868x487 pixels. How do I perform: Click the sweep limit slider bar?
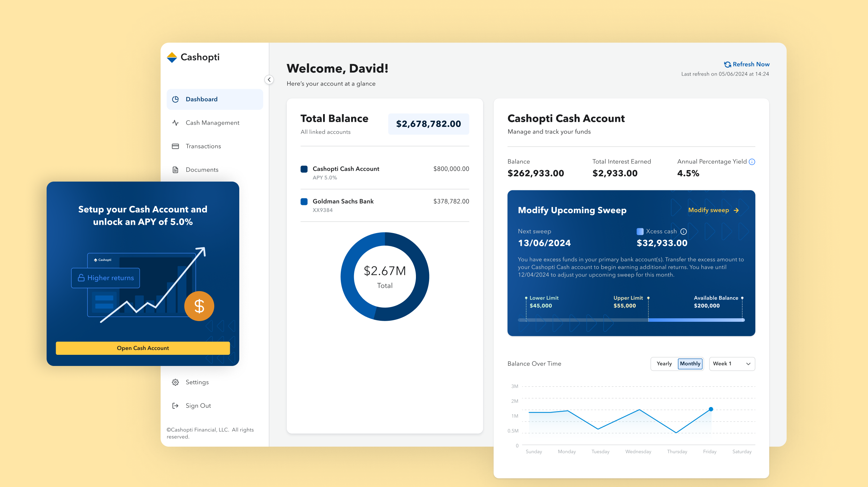(631, 320)
